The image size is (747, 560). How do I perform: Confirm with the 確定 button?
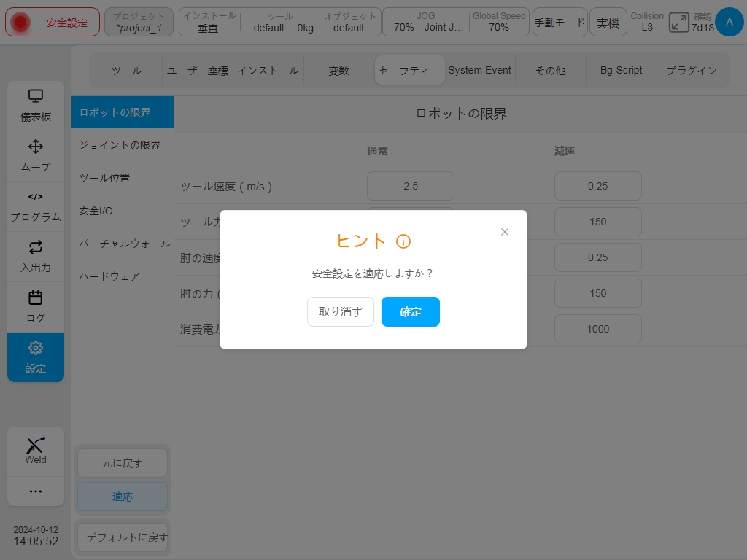[410, 312]
